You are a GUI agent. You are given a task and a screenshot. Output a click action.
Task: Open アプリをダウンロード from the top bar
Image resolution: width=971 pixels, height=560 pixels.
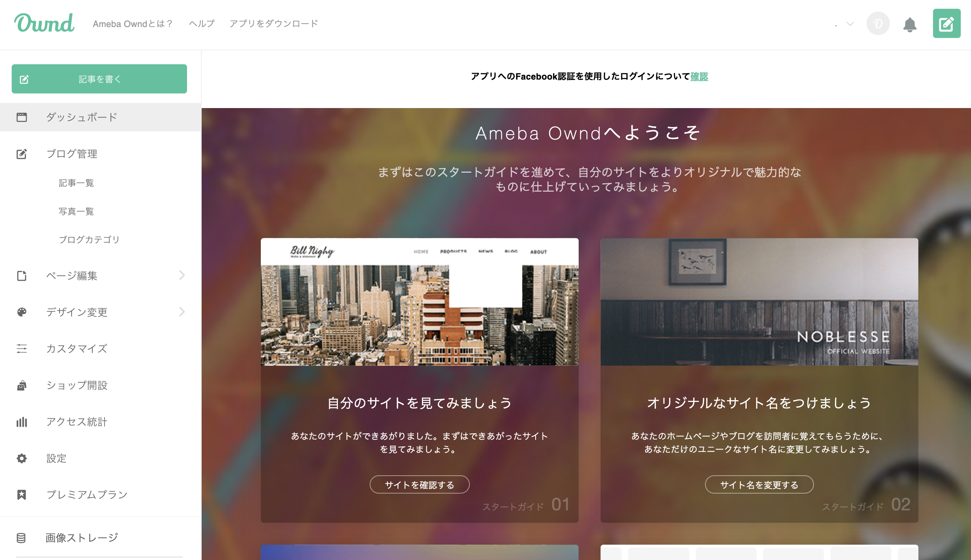pos(274,23)
